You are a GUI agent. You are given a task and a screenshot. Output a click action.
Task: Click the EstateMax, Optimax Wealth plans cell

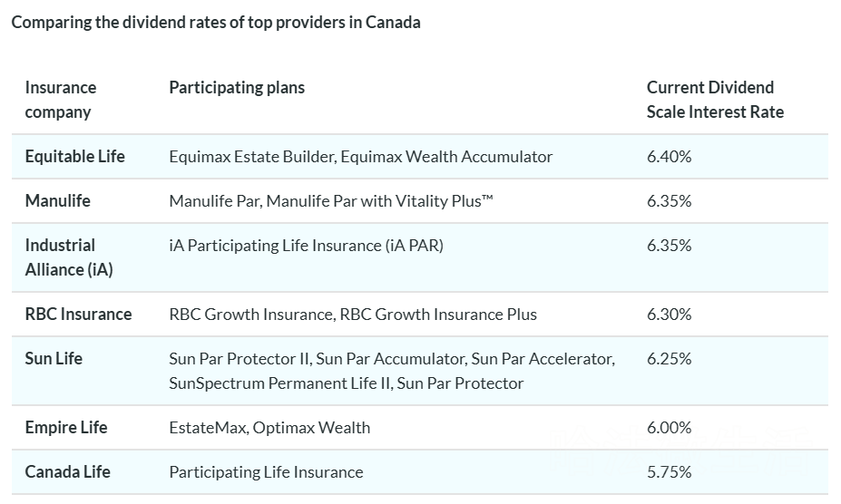pyautogui.click(x=269, y=428)
